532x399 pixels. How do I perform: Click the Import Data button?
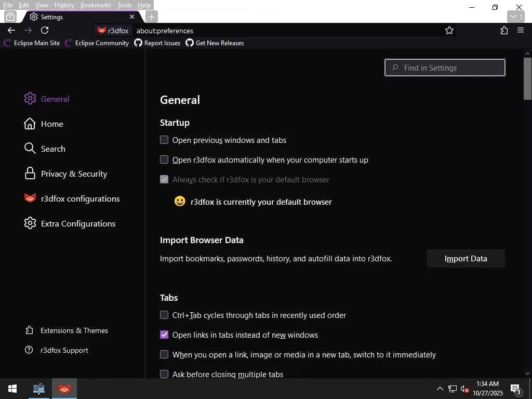coord(466,259)
